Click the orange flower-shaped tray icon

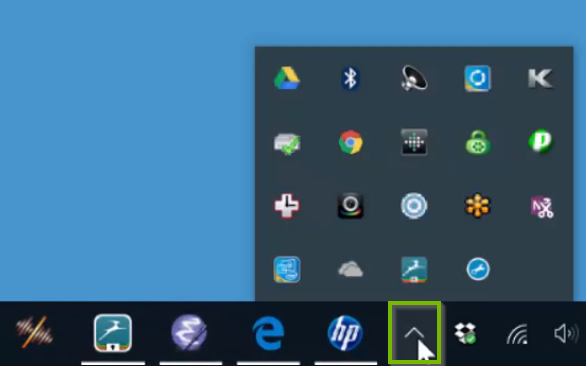point(478,206)
